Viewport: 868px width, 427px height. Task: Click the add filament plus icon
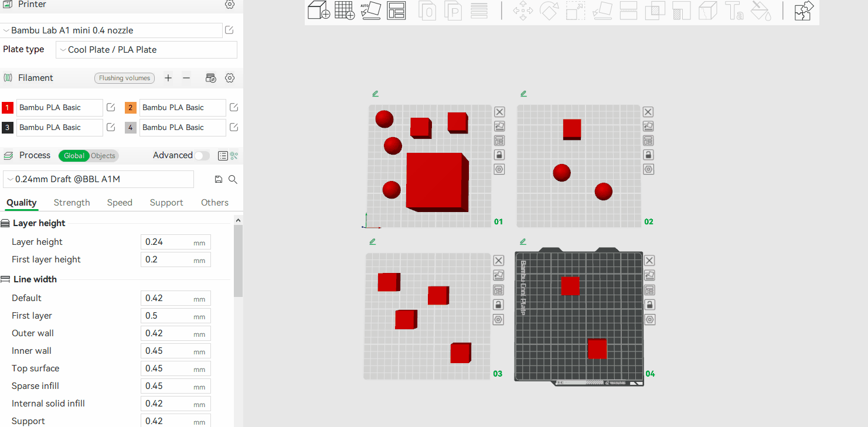coord(168,78)
